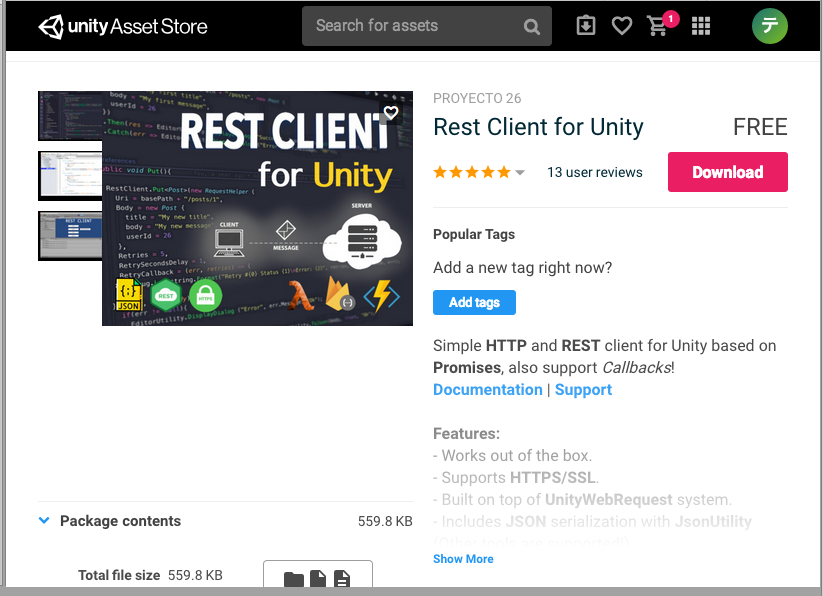
Task: Click the main REST CLIENT preview image
Action: pyautogui.click(x=257, y=208)
